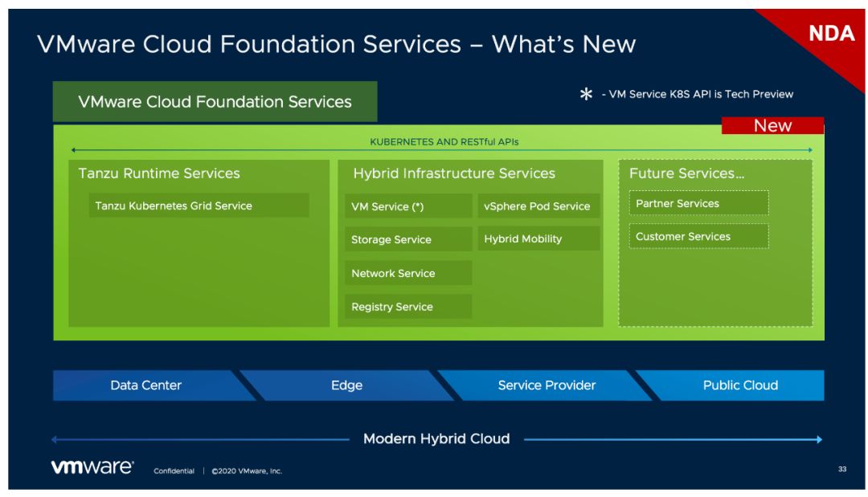Click the Tanzu Runtime Services heading
This screenshot has width=868, height=497.
point(159,173)
